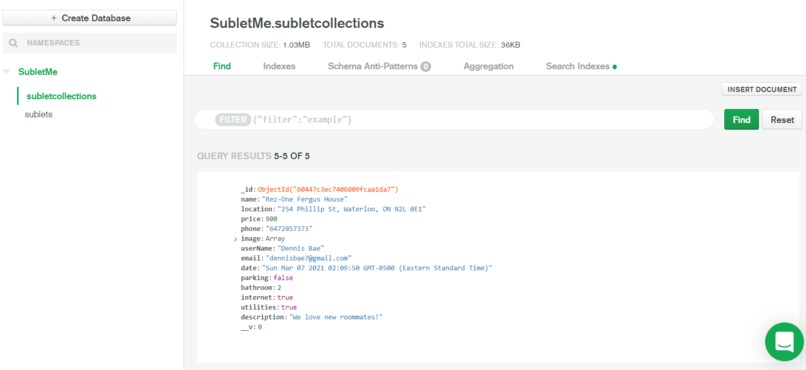Click the __v value 0

coord(260,327)
